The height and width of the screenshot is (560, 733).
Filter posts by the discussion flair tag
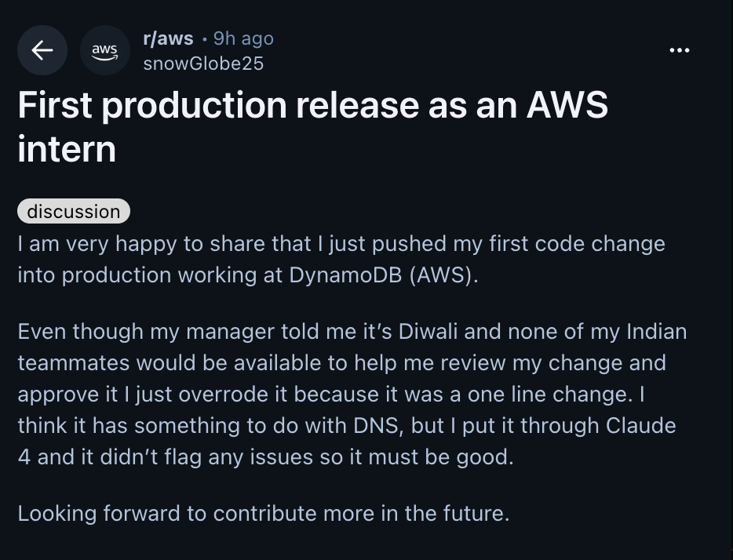(74, 211)
